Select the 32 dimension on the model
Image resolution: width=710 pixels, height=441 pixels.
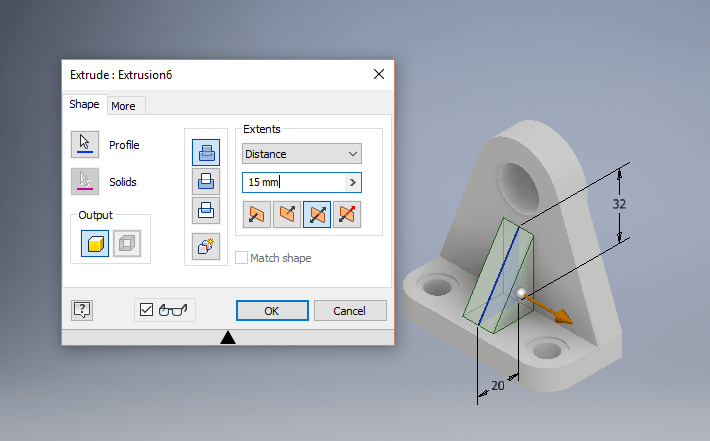point(619,204)
